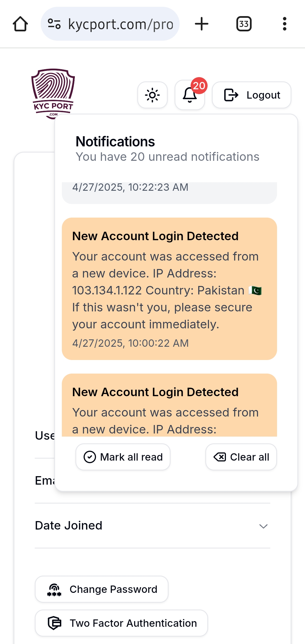Show the 33 open tabs switcher
Viewport: 305px width, 644px height.
pyautogui.click(x=244, y=24)
